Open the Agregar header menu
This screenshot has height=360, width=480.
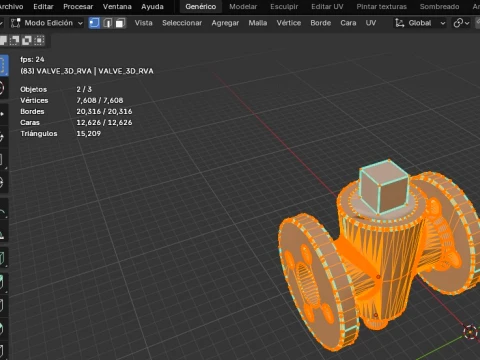click(225, 23)
